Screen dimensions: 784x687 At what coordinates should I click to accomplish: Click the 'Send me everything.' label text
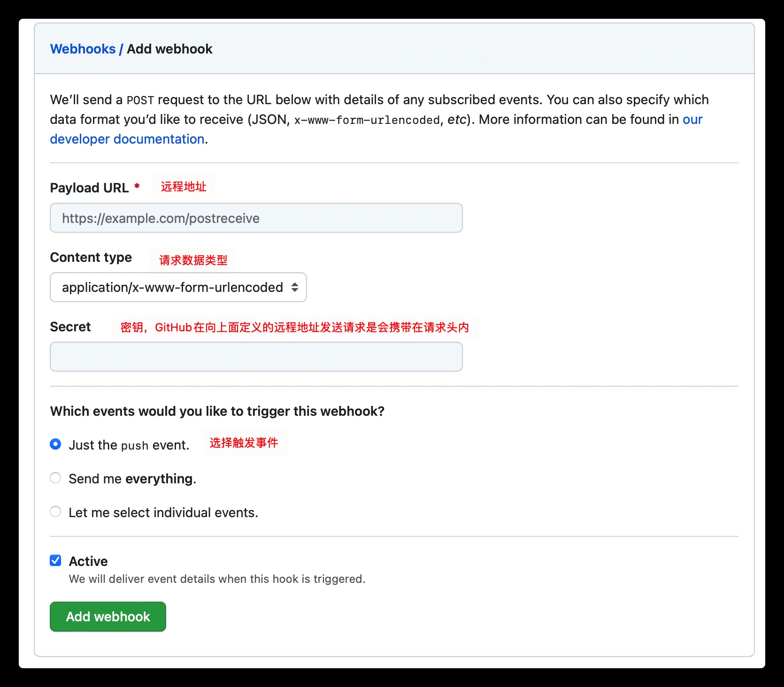pos(132,479)
